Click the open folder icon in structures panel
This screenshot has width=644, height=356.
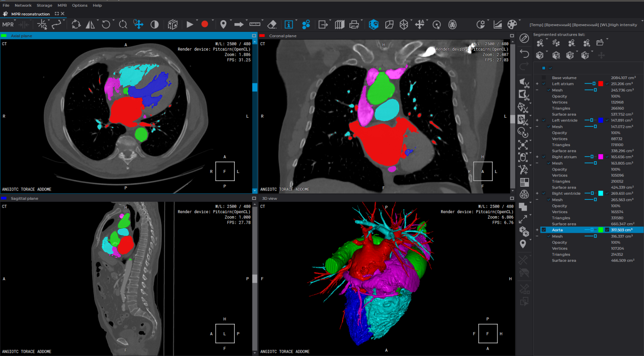tap(600, 43)
